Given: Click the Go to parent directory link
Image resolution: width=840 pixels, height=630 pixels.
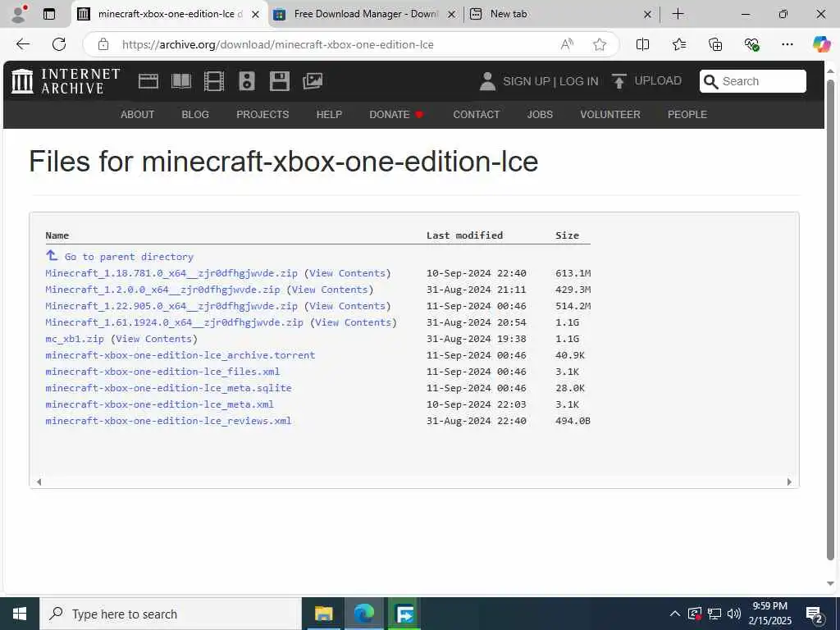Looking at the screenshot, I should (x=129, y=257).
